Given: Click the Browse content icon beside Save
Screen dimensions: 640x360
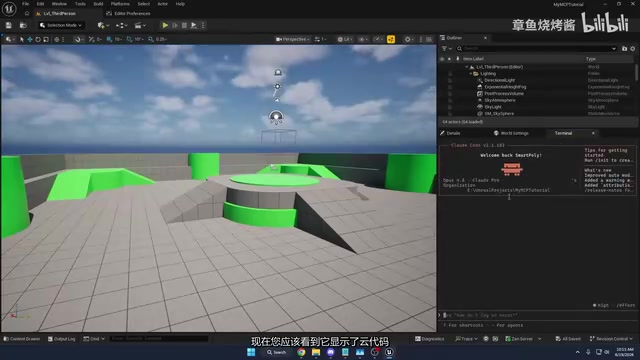Looking at the screenshot, I should (23, 25).
